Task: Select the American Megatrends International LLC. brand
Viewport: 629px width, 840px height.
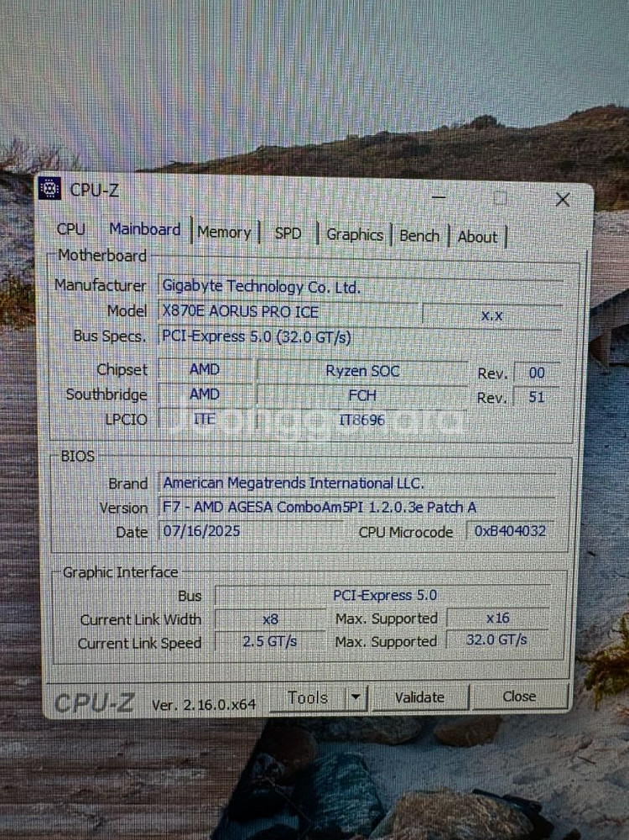Action: (x=357, y=483)
